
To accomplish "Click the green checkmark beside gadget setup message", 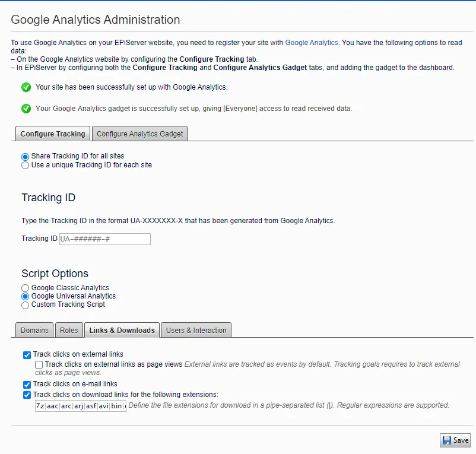I will coord(26,109).
